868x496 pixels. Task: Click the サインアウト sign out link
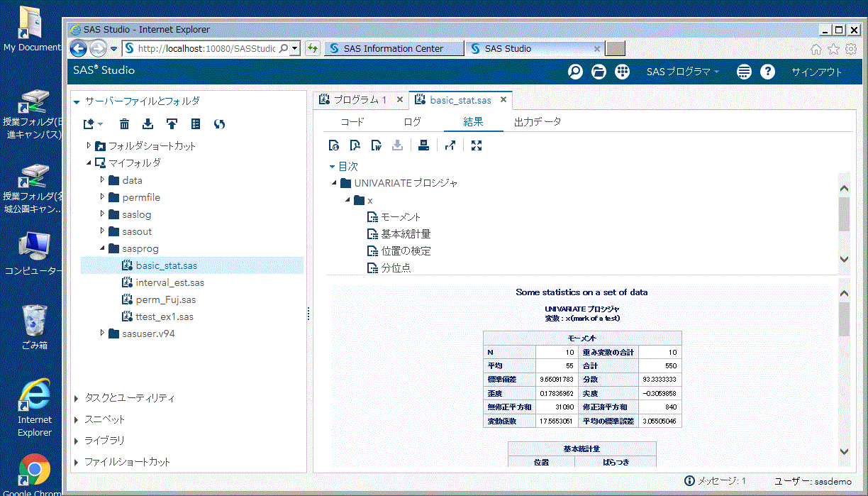(x=817, y=72)
